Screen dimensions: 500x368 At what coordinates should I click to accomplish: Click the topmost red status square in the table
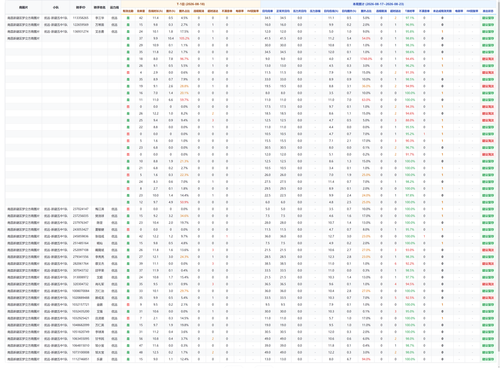tap(128, 73)
